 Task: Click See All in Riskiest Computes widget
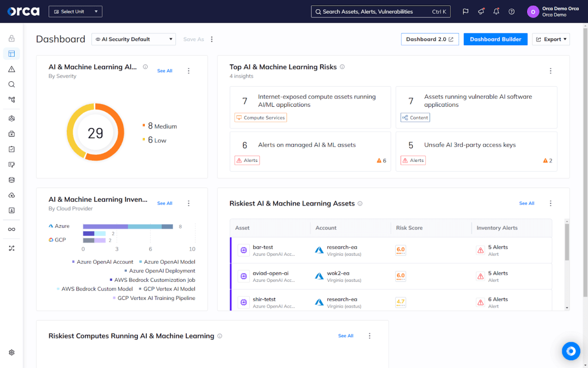tap(345, 336)
